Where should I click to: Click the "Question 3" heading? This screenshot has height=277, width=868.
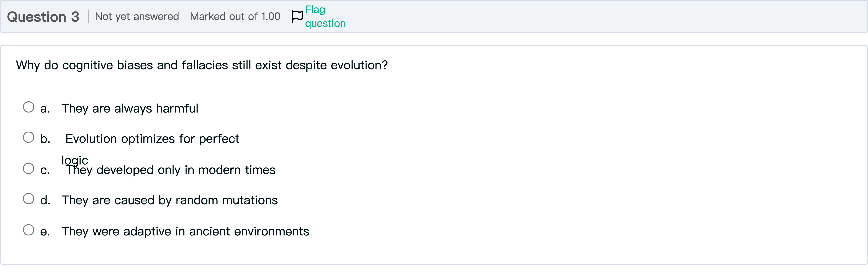click(x=43, y=17)
